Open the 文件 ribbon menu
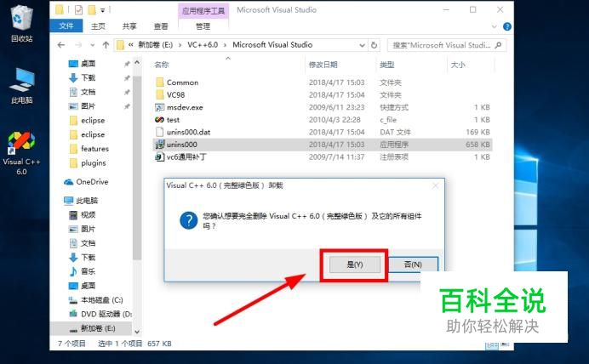The image size is (589, 364). [x=66, y=26]
